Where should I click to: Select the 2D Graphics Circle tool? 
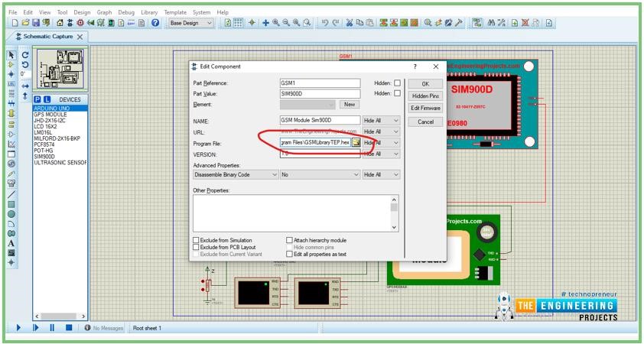(x=11, y=214)
